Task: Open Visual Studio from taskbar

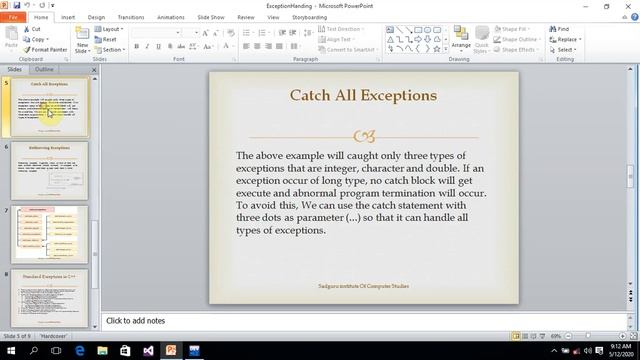Action: 148,351
